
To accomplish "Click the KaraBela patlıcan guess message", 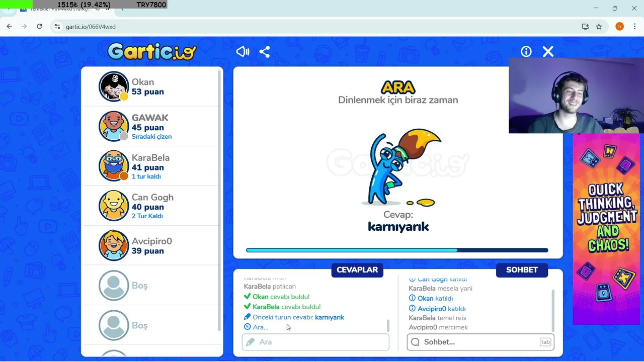I will 270,287.
